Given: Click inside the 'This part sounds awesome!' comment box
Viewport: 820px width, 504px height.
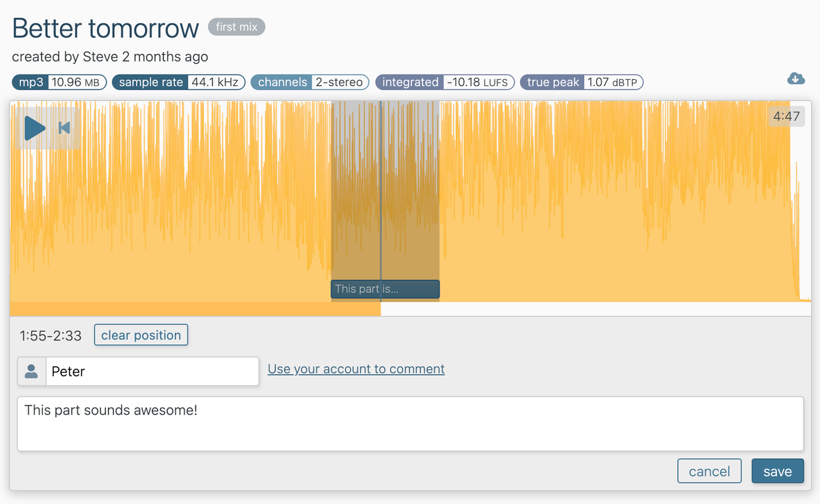Looking at the screenshot, I should click(410, 420).
